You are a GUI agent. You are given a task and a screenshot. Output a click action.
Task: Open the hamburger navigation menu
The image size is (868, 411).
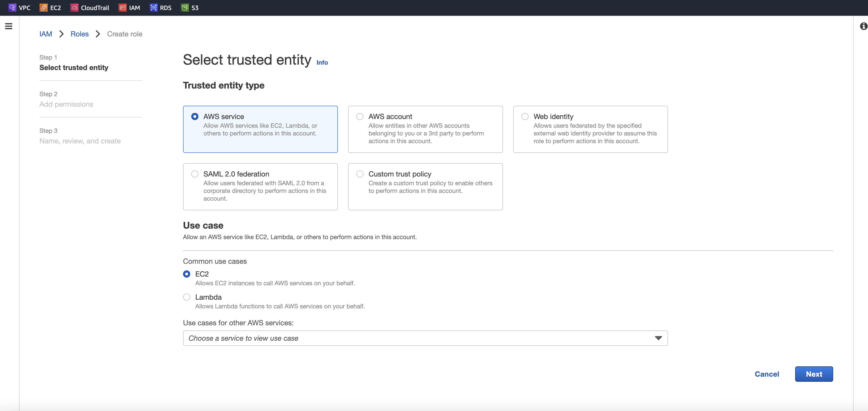point(9,26)
